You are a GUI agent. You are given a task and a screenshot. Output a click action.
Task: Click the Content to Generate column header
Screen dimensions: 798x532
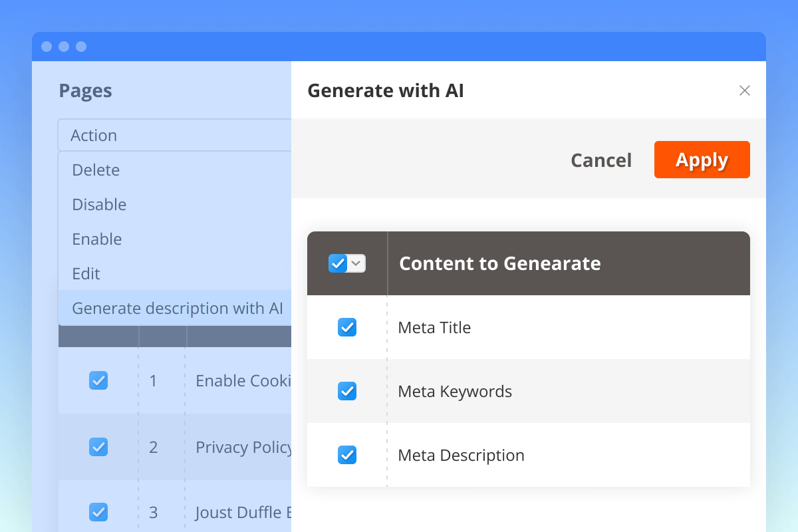(499, 263)
